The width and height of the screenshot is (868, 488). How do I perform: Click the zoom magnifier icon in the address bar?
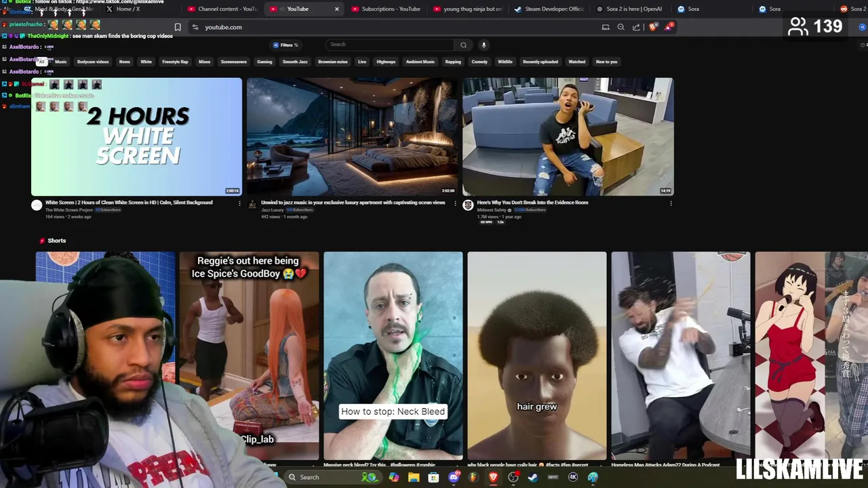(620, 27)
